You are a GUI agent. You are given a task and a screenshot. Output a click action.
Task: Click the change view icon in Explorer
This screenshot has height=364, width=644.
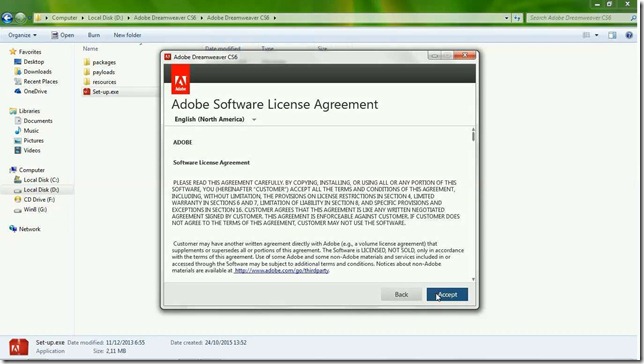pyautogui.click(x=586, y=35)
